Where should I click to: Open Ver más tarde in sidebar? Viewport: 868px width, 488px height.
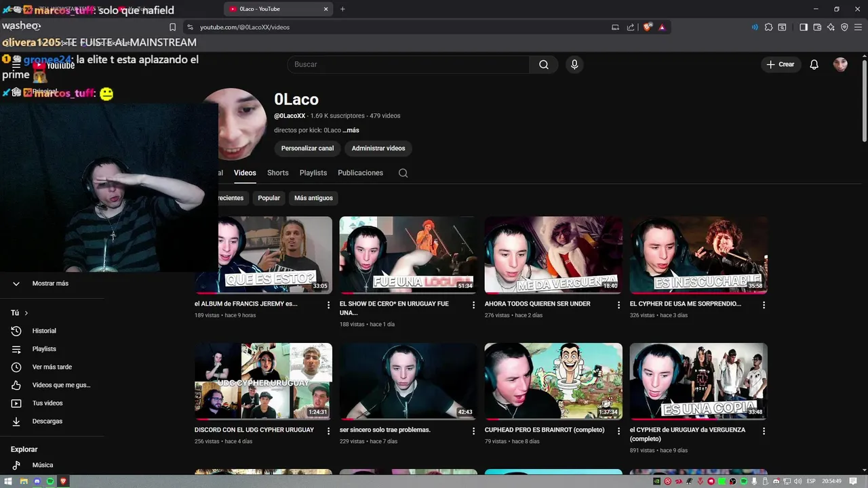coord(52,367)
